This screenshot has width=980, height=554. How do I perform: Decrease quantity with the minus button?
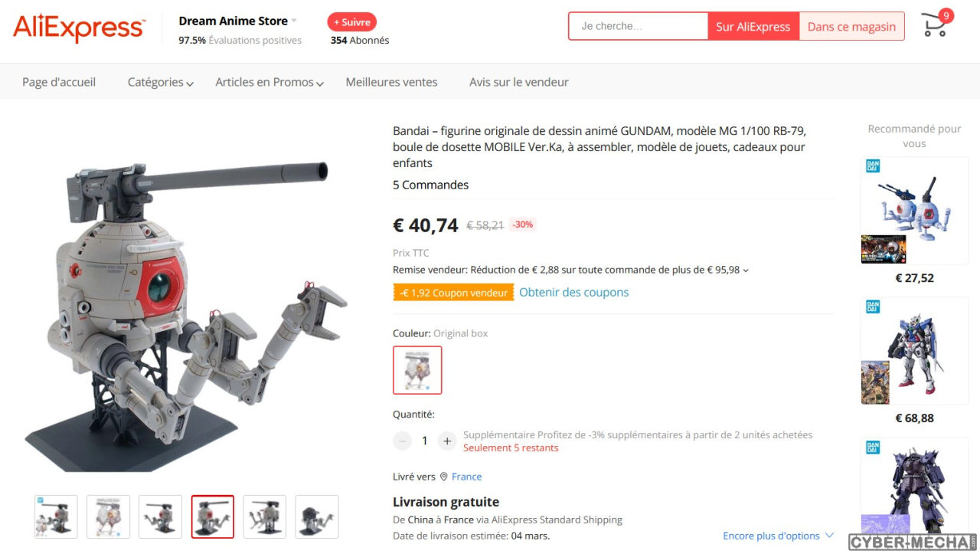[403, 441]
